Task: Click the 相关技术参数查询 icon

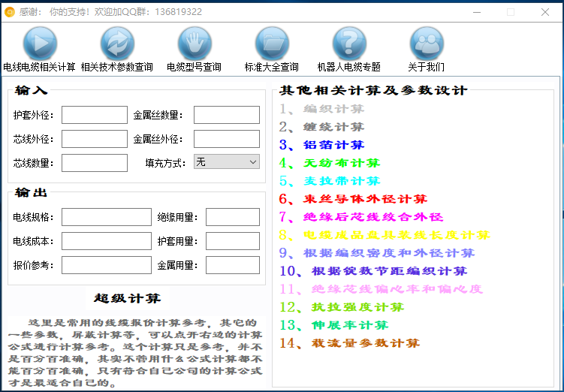Action: point(117,44)
